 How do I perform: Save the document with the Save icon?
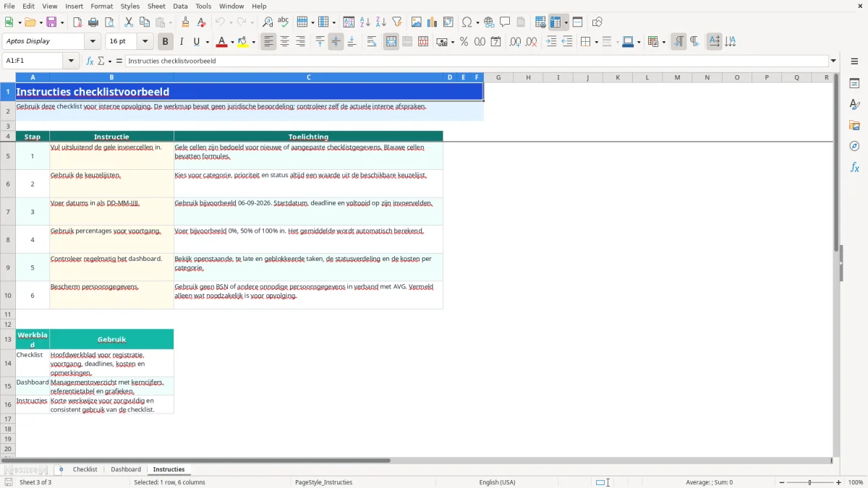click(51, 22)
